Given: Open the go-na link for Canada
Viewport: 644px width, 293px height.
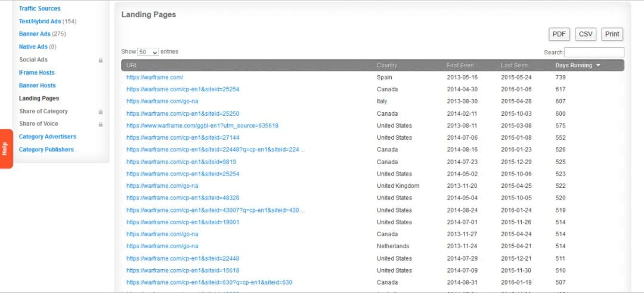Looking at the screenshot, I should [x=162, y=234].
